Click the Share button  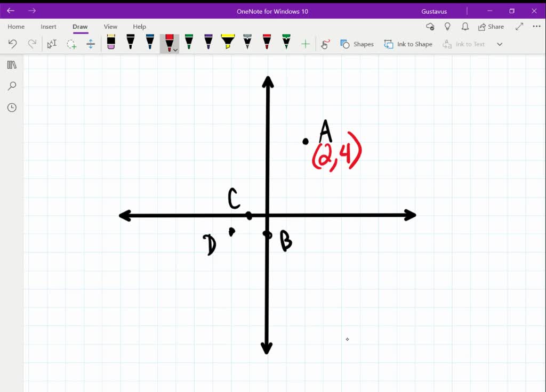[x=490, y=26]
